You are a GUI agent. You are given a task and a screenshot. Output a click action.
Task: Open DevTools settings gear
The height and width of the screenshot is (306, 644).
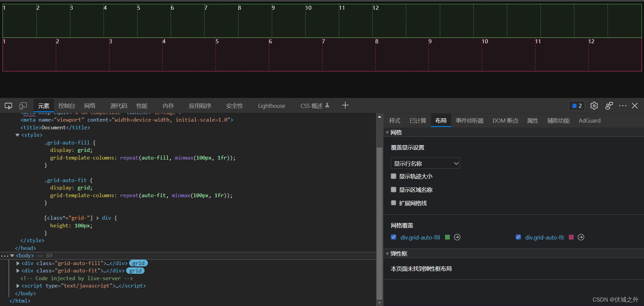pyautogui.click(x=594, y=106)
